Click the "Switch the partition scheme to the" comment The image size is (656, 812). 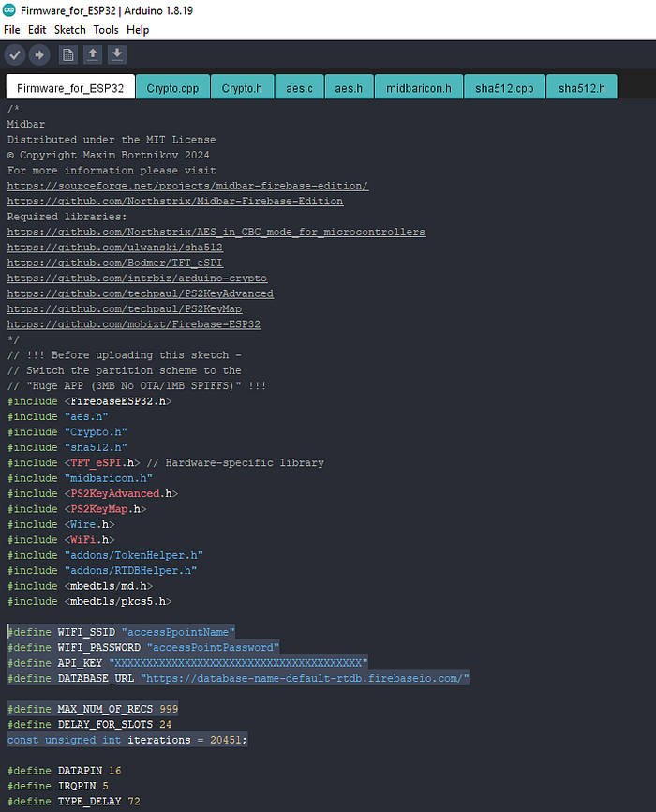125,370
